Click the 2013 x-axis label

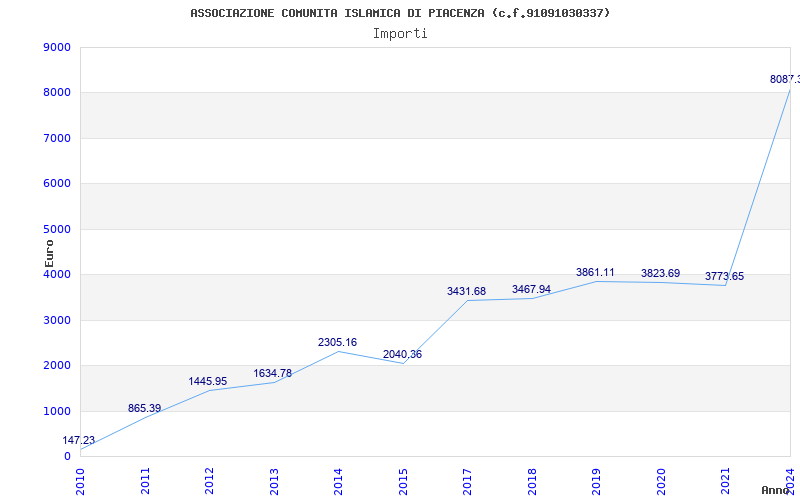click(274, 481)
